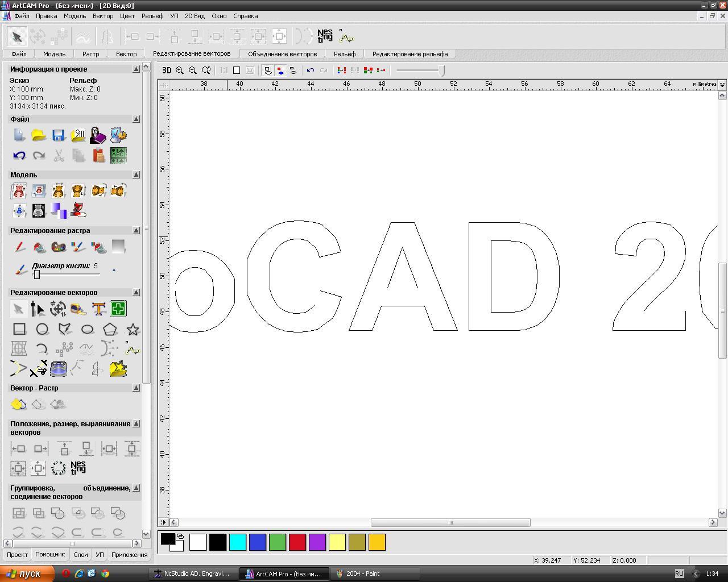Click the Nesting icon in the top toolbar
The height and width of the screenshot is (582, 728).
pos(325,36)
